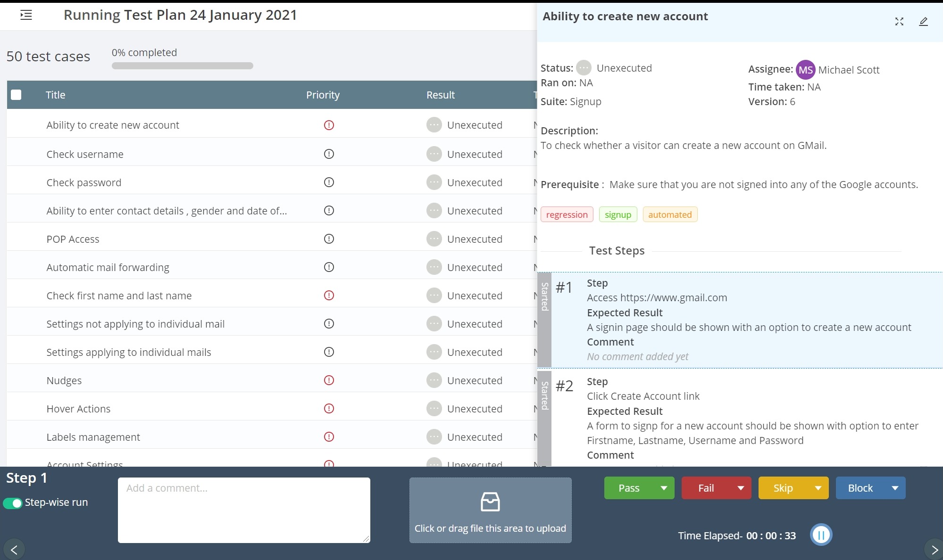The height and width of the screenshot is (560, 943).
Task: Click Unexecuted status icon for Check password
Action: click(x=434, y=182)
